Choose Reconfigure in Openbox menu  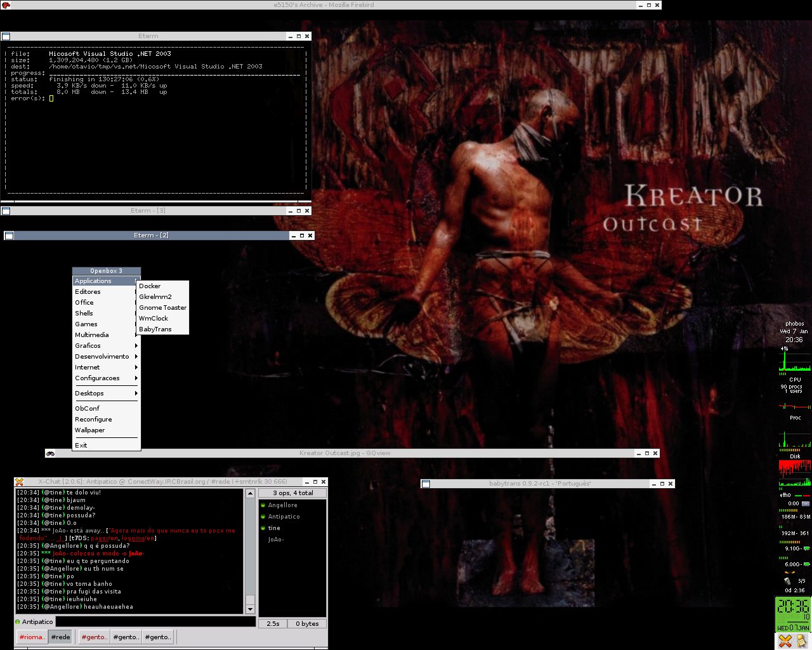pyautogui.click(x=106, y=419)
